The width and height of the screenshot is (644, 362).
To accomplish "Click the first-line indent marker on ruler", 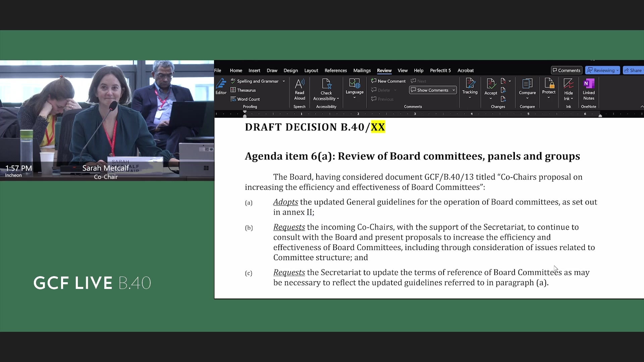I will click(245, 112).
